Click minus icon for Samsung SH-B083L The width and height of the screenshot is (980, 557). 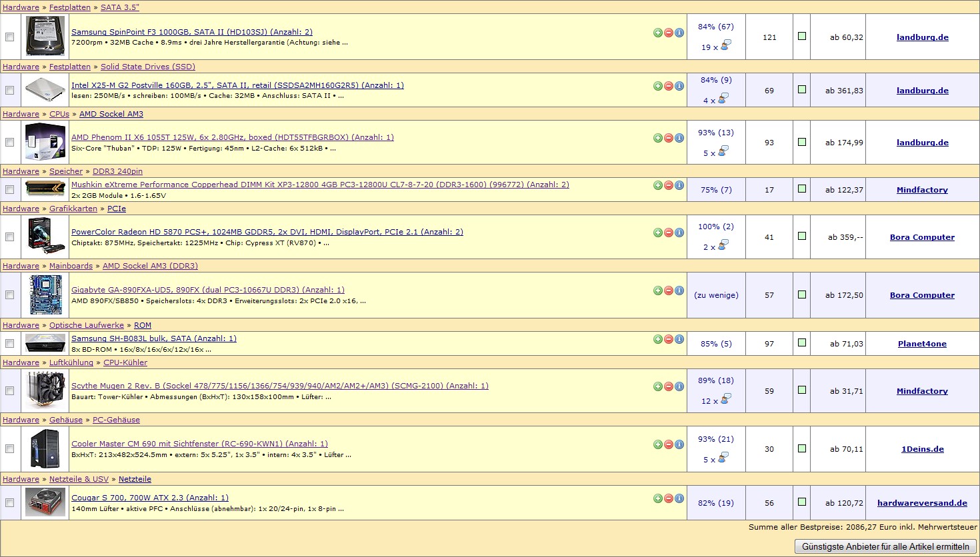(x=669, y=339)
